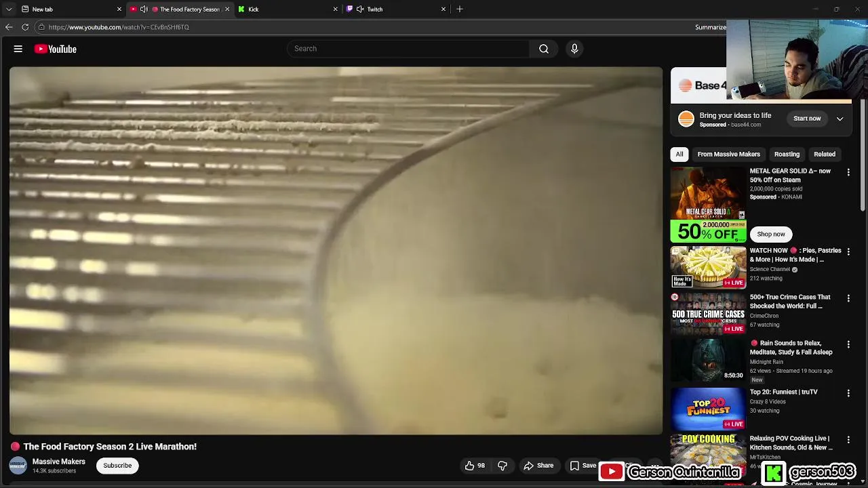Viewport: 868px width, 488px height.
Task: Select the Related filter chip
Action: tap(825, 154)
